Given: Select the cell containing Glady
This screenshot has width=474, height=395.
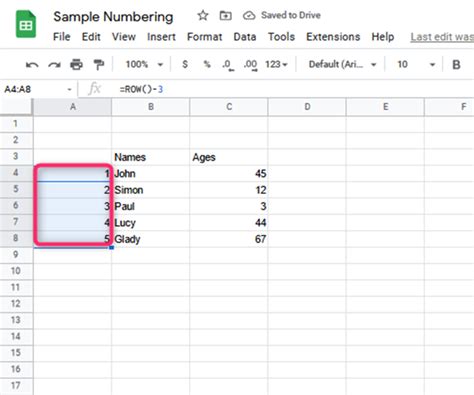Looking at the screenshot, I should [x=151, y=239].
